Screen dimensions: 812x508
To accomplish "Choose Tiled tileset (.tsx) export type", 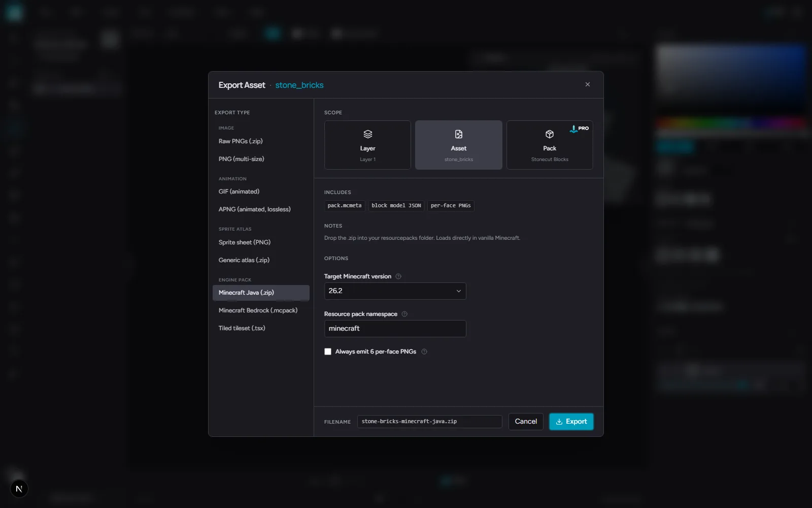I will (x=261, y=328).
